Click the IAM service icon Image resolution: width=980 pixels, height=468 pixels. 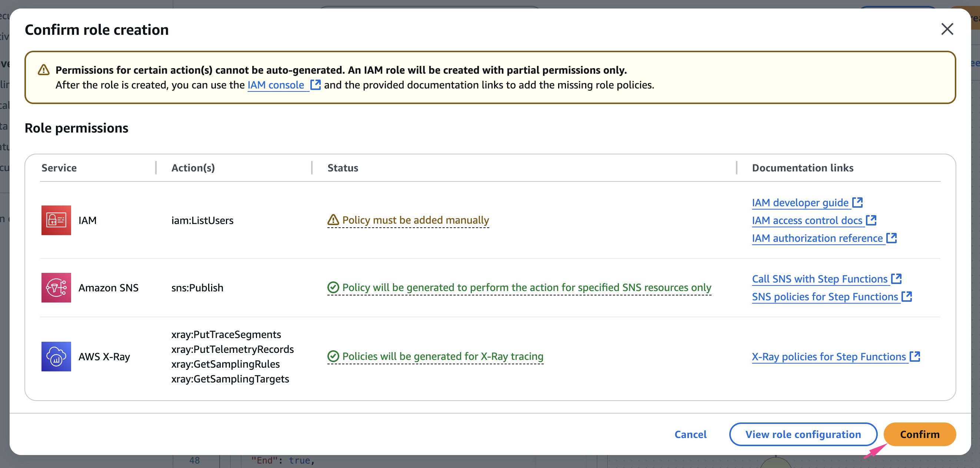point(56,220)
